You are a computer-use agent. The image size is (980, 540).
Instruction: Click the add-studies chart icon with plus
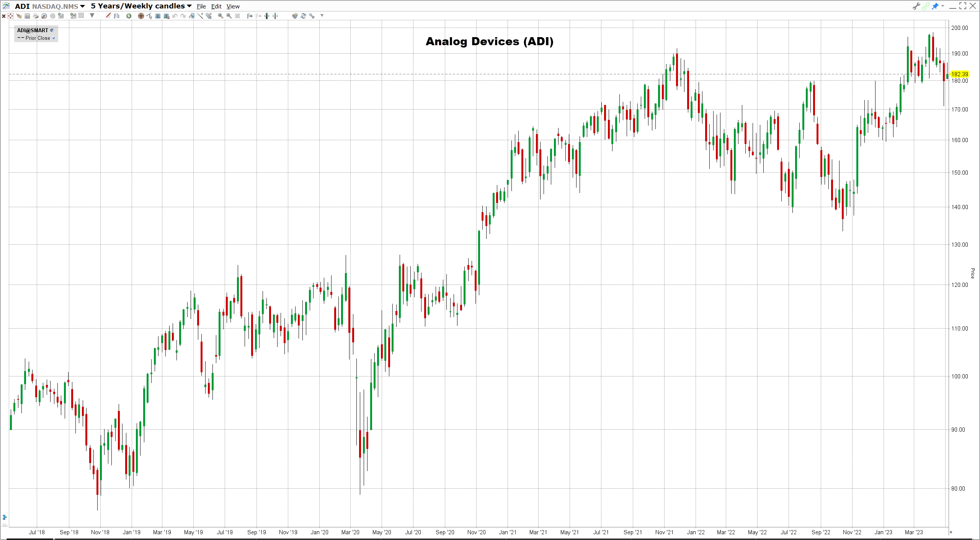pyautogui.click(x=61, y=16)
